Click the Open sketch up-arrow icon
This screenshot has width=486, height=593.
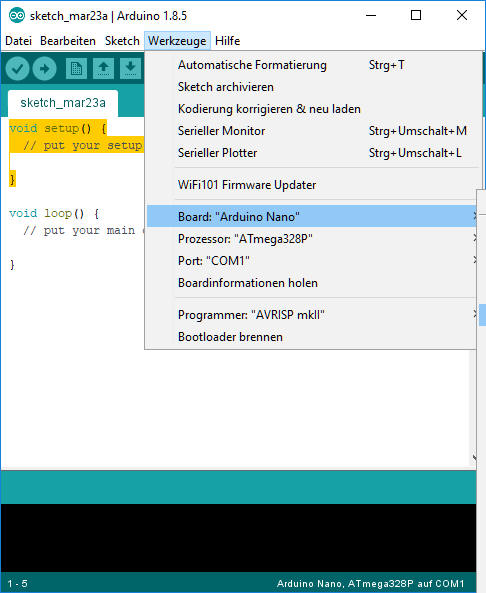point(103,68)
